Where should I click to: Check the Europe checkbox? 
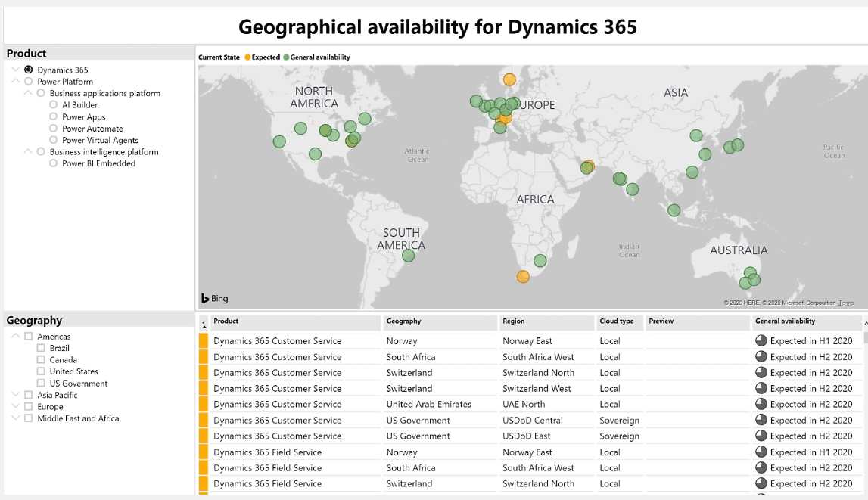[x=28, y=406]
